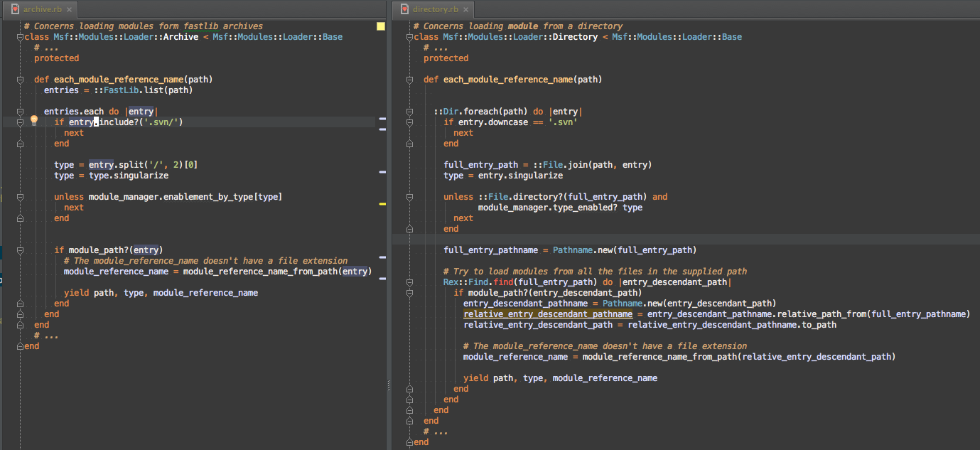Viewport: 980px width, 450px height.
Task: Click the stripe mark beside 'module_reference_name_from_path(entry)' line
Action: coord(382,279)
